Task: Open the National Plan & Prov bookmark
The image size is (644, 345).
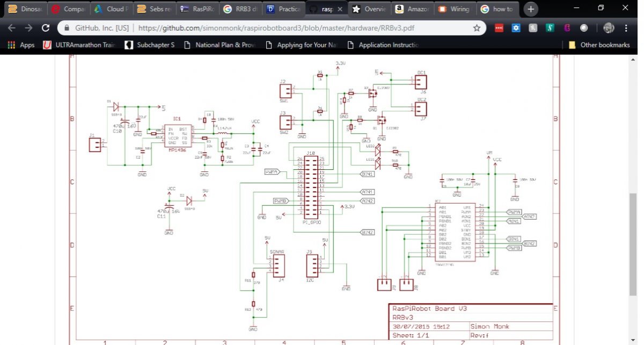Action: pos(219,45)
